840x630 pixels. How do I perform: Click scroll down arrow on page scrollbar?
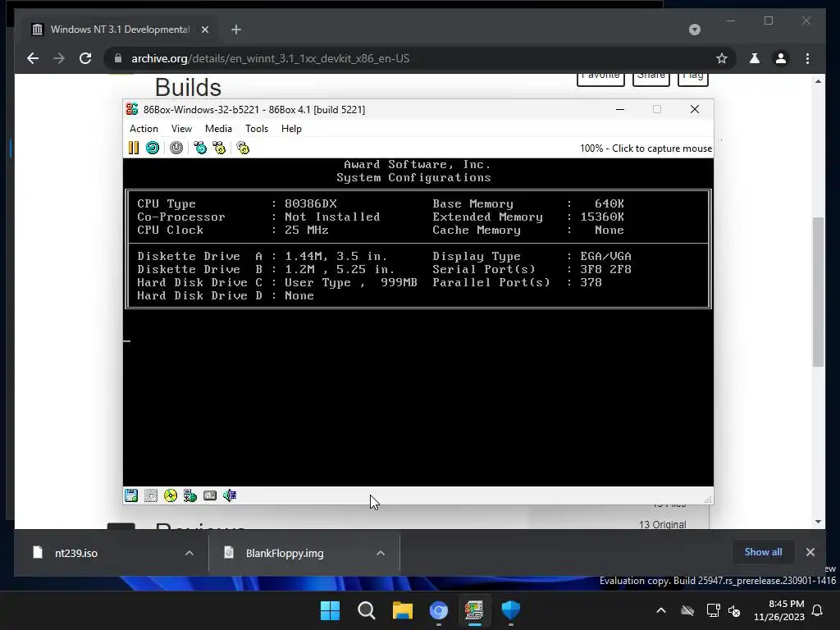[818, 521]
